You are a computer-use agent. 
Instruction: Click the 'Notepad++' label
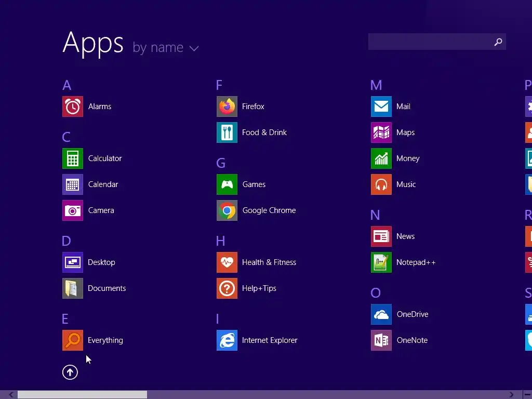(416, 262)
